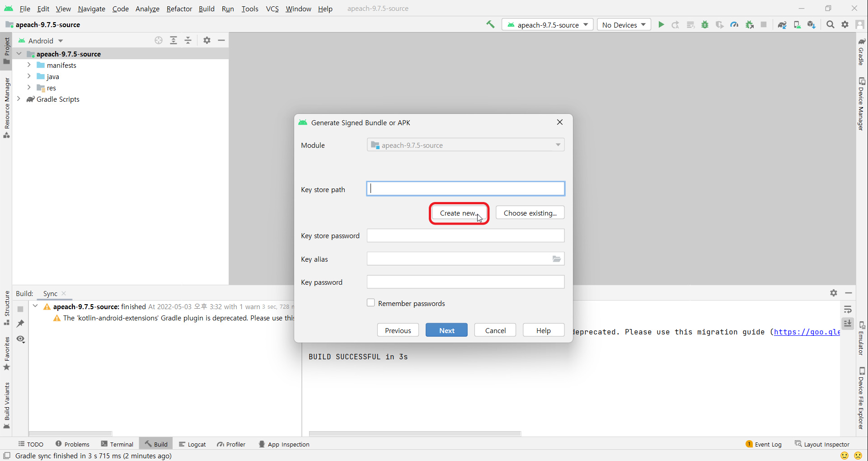Open the Analyze menu
The height and width of the screenshot is (461, 868).
147,9
